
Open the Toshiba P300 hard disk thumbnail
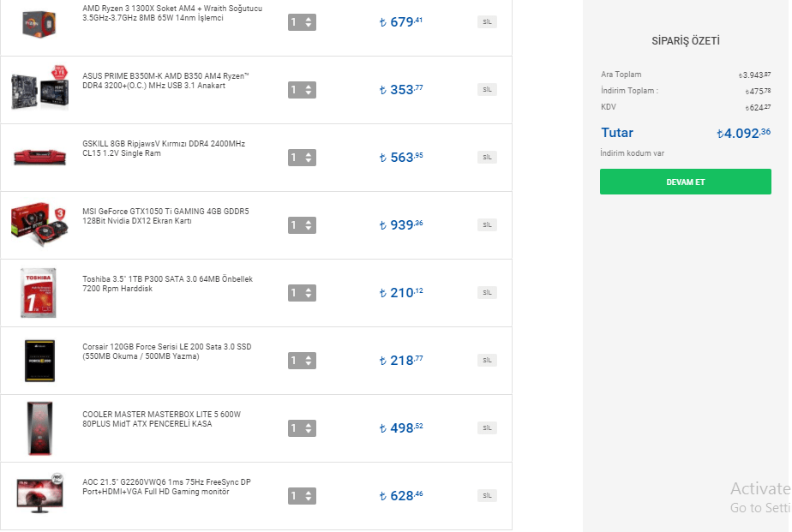[39, 293]
